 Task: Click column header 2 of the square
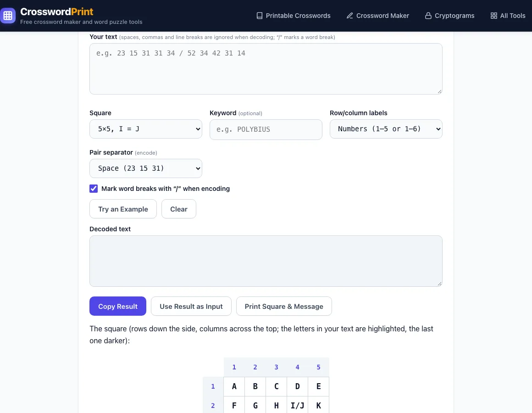tap(255, 367)
